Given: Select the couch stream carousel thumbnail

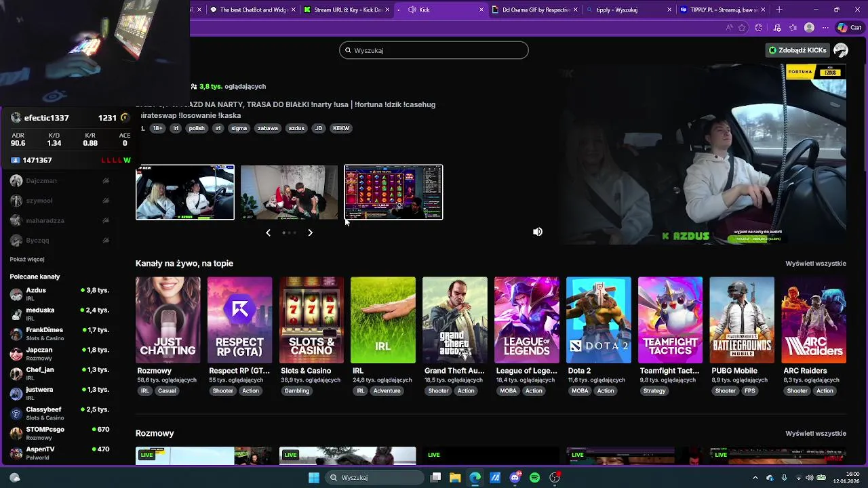Looking at the screenshot, I should click(x=289, y=192).
